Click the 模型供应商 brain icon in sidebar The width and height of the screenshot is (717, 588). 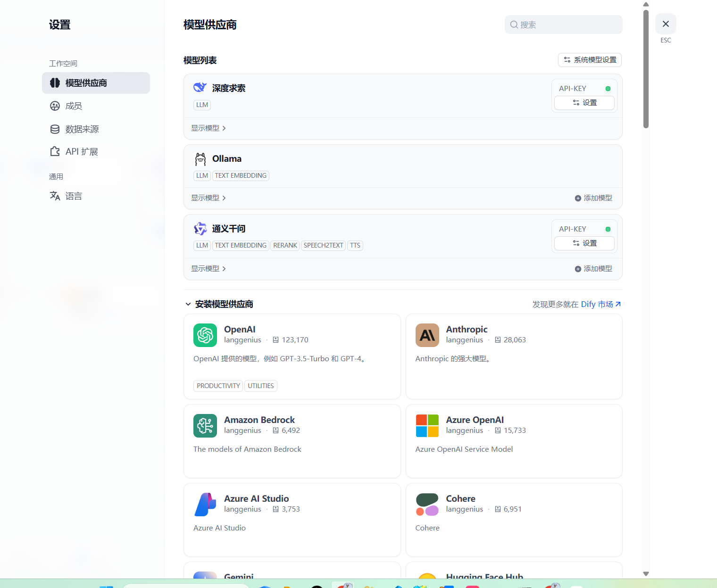pyautogui.click(x=55, y=83)
